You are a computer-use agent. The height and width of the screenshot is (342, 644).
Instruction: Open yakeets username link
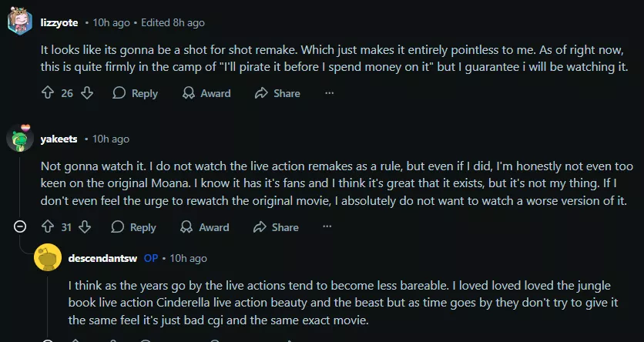pos(61,139)
